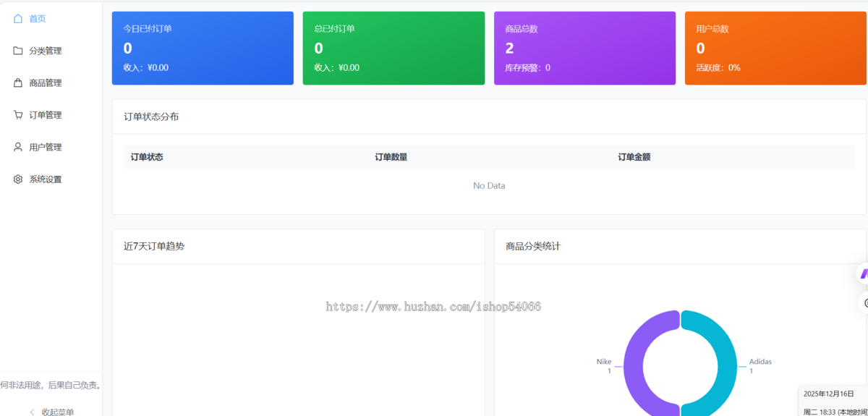This screenshot has width=868, height=416.
Task: Open the 首页 menu item
Action: tap(51, 19)
